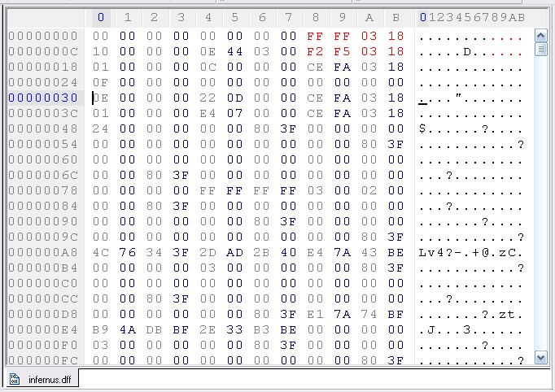Click column header B in hex pane
The width and height of the screenshot is (555, 392).
[396, 17]
